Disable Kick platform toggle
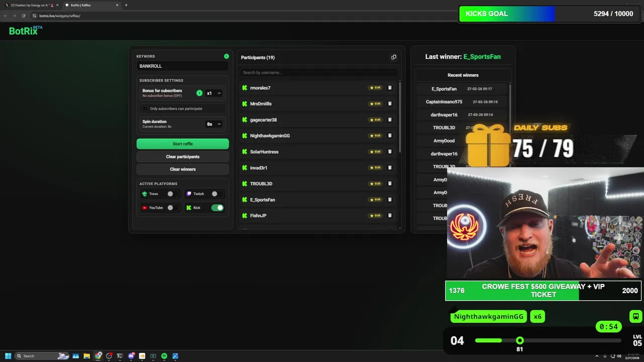 click(217, 208)
